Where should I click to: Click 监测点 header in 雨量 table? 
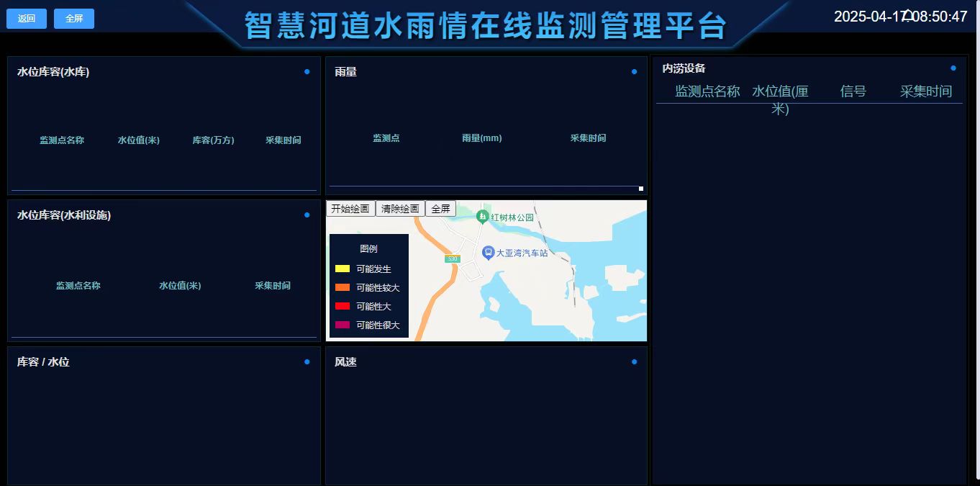pyautogui.click(x=386, y=138)
